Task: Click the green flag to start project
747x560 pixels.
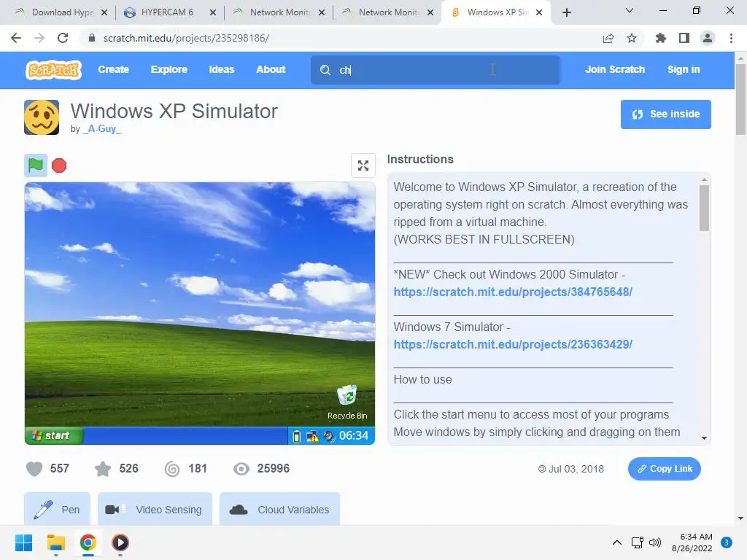Action: point(36,166)
